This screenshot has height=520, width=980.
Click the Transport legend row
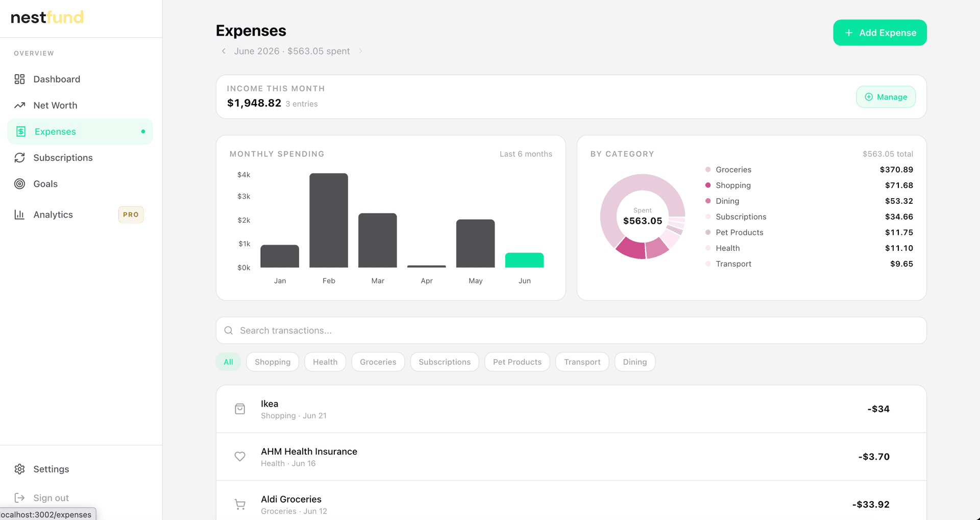click(809, 264)
